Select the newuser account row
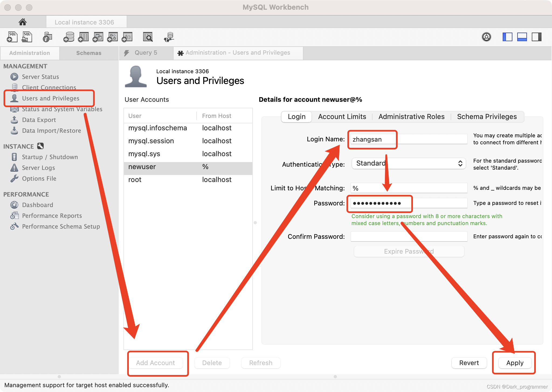 (x=187, y=167)
